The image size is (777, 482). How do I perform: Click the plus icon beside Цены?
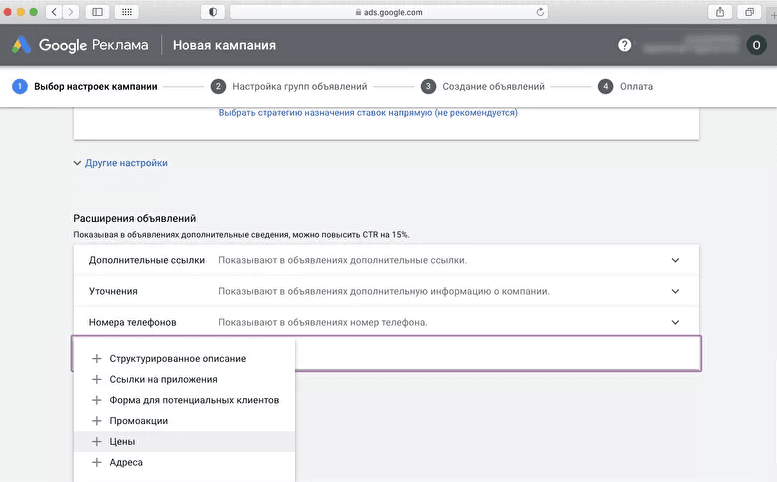(x=97, y=441)
